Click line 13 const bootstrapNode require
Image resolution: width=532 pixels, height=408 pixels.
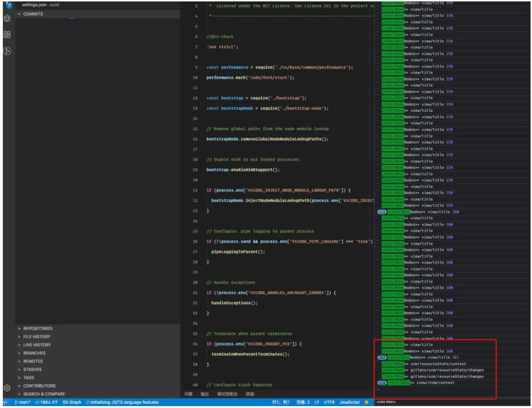pos(267,108)
